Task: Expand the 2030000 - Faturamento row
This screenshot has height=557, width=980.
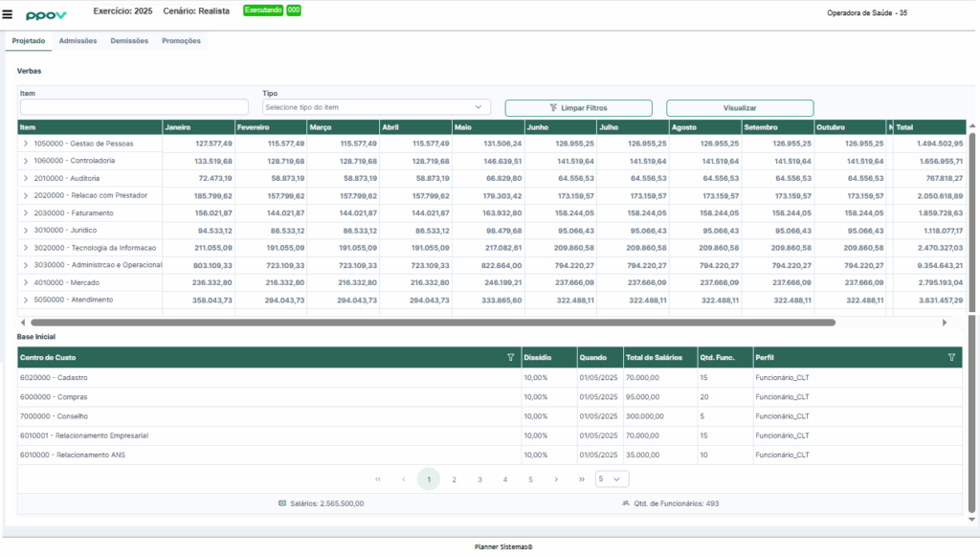Action: 26,213
